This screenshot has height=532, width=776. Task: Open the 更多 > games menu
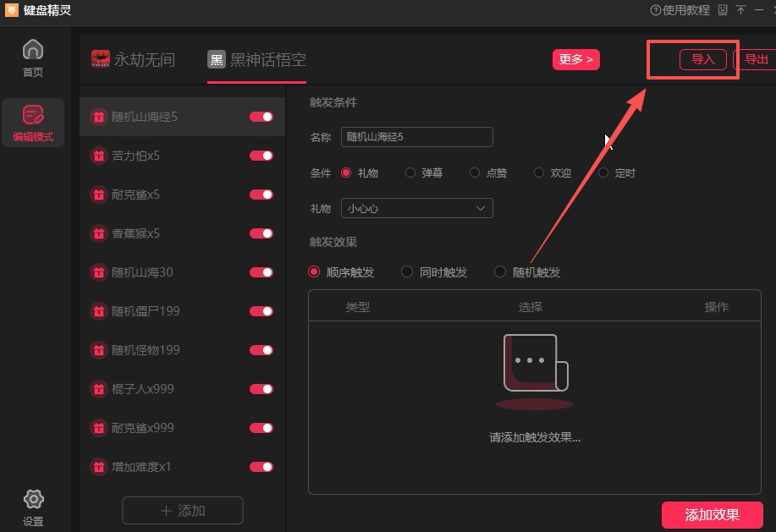coord(575,59)
